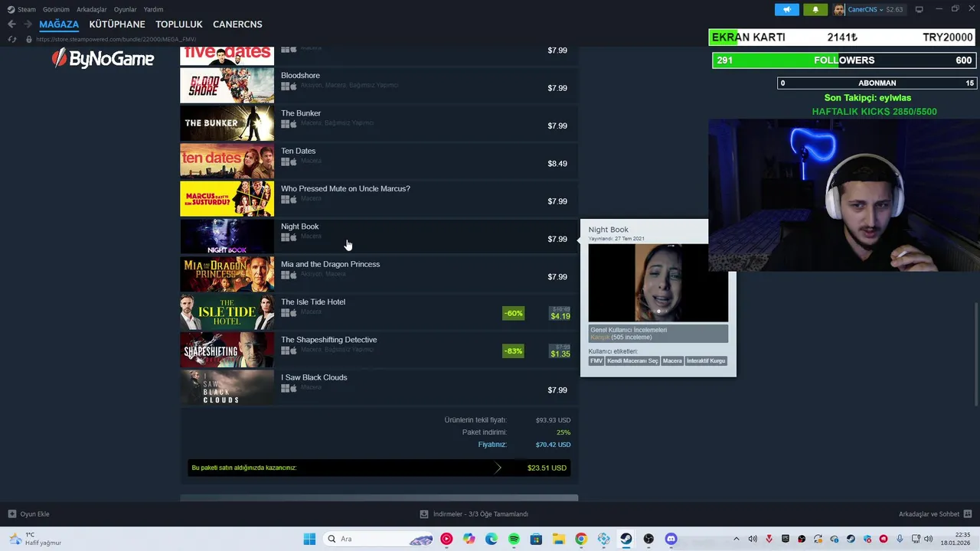The width and height of the screenshot is (980, 551).
Task: Open the Steam announcements megaphone button
Action: (786, 9)
